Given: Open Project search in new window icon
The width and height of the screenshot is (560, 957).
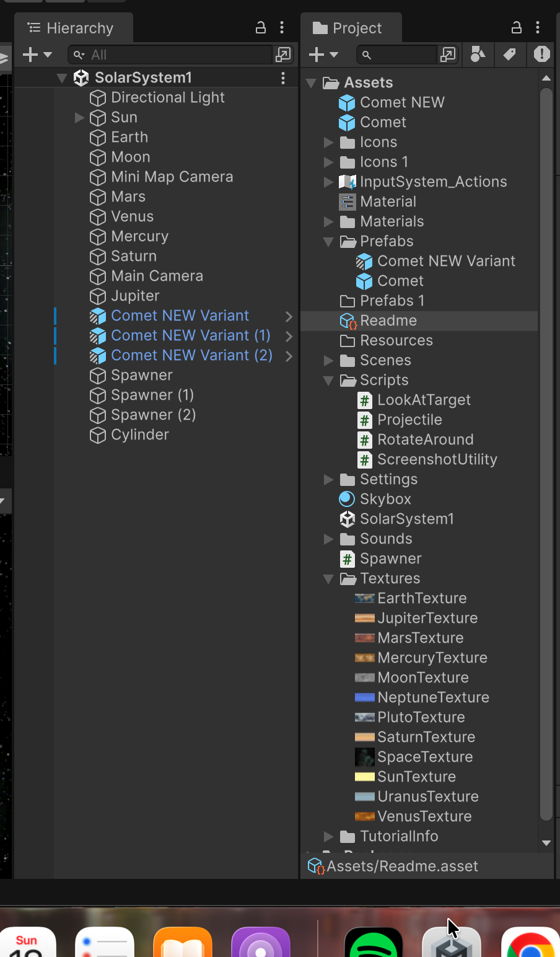Looking at the screenshot, I should pyautogui.click(x=447, y=55).
